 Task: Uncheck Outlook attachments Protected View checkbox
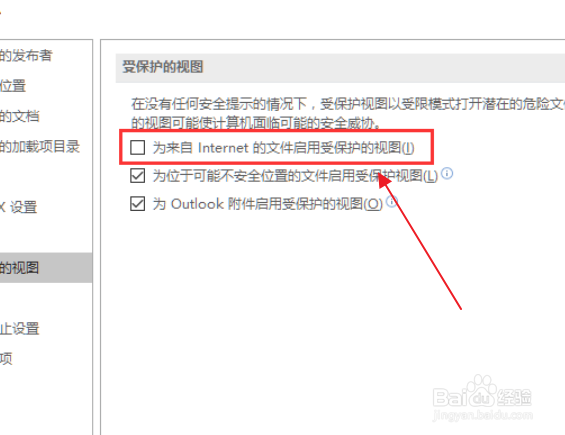coord(138,204)
